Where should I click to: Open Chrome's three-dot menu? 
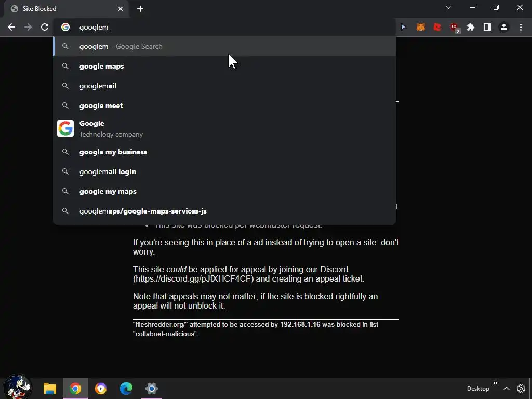coord(521,27)
